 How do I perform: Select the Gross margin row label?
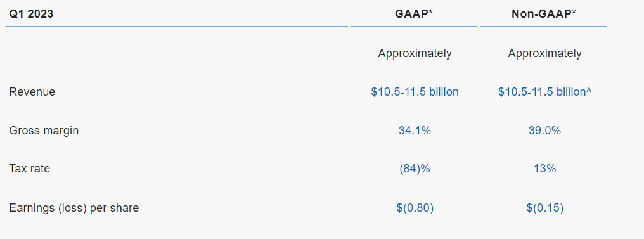tap(44, 131)
